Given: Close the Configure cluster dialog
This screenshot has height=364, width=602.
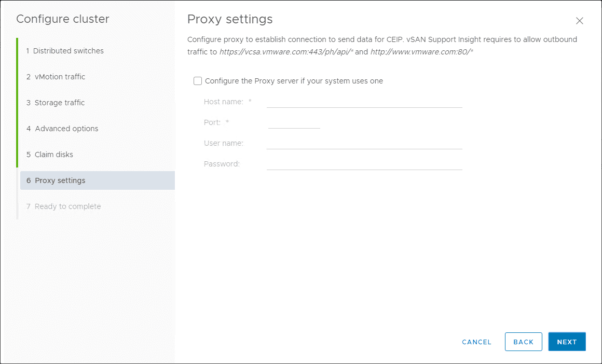Looking at the screenshot, I should (x=580, y=21).
